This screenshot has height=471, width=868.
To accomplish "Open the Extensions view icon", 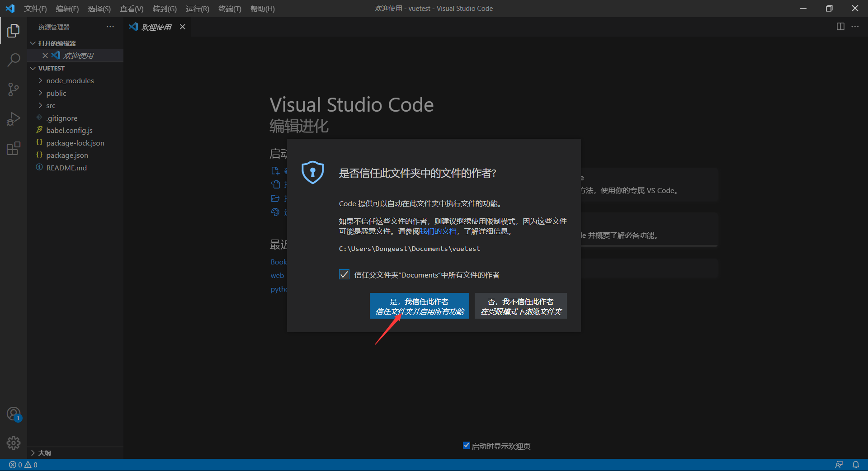I will 14,148.
